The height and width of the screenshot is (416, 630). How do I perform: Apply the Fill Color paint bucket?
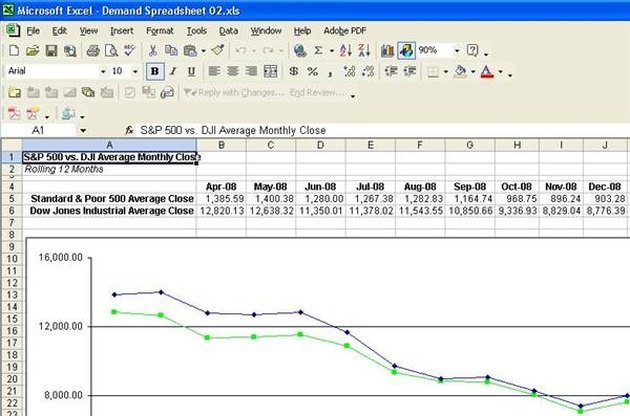point(460,72)
